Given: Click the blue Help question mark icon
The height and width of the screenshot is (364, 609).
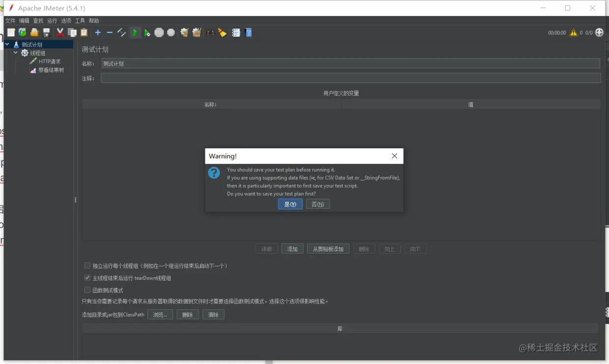Looking at the screenshot, I should click(x=249, y=32).
